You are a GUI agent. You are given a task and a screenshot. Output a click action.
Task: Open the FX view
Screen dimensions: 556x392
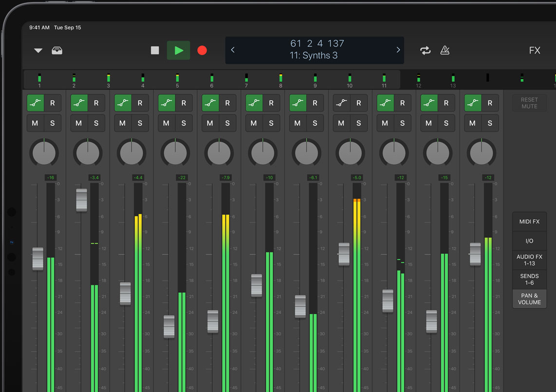535,50
